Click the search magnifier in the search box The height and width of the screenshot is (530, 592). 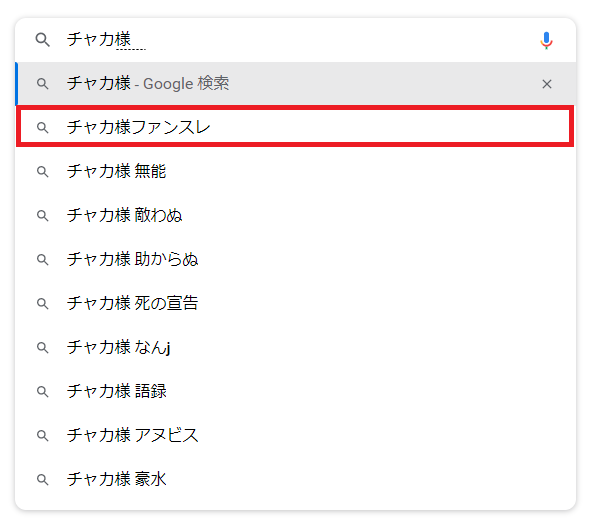point(42,40)
